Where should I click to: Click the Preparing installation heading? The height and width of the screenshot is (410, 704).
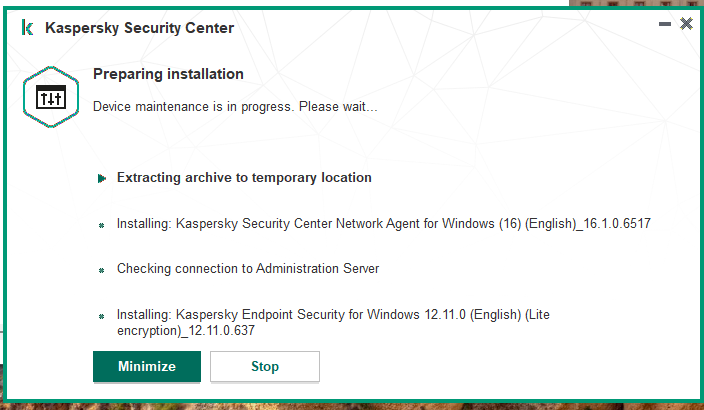tap(168, 74)
